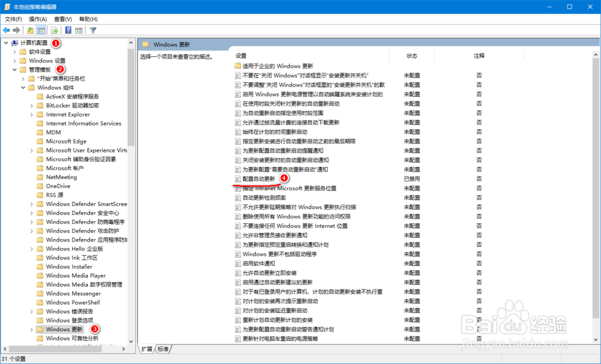Click tree pane horizontal scroll-right arrow

123,349
